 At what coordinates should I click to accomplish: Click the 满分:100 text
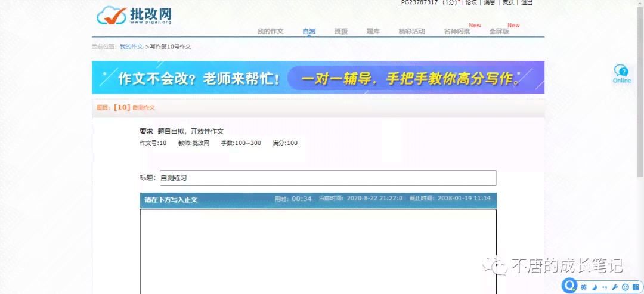(285, 143)
